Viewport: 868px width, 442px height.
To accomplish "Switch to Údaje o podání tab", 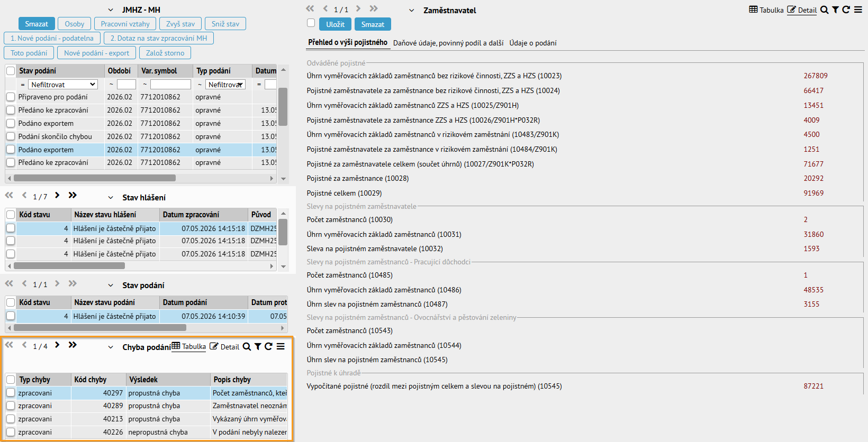I will (x=533, y=43).
